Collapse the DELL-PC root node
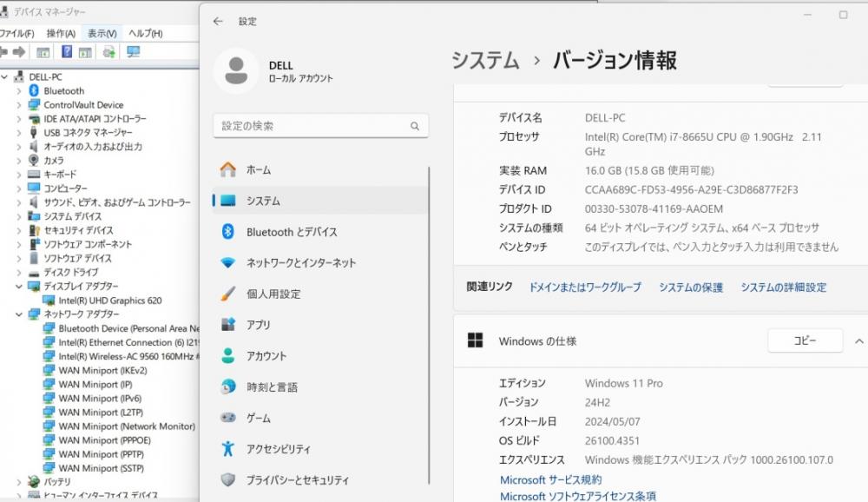 click(5, 76)
